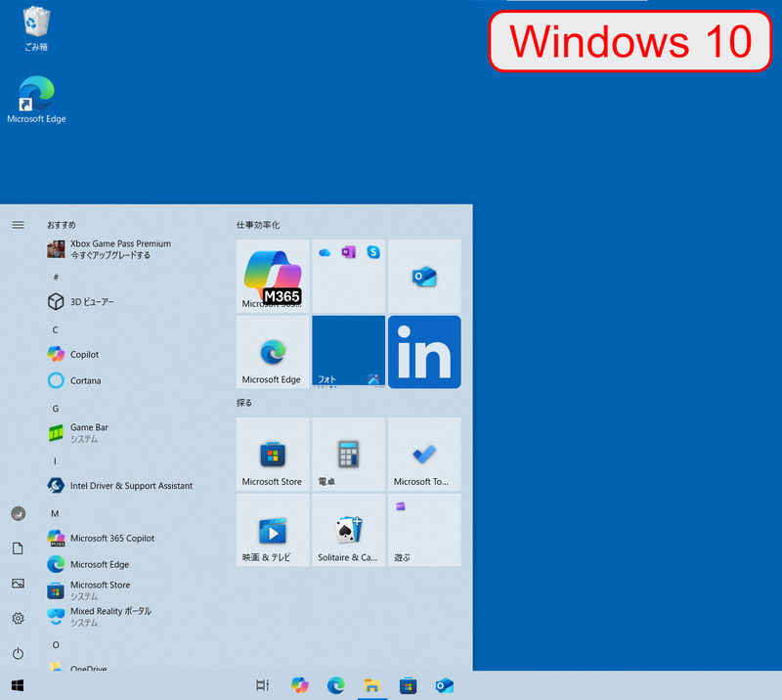Open the Microsoft To Do tile
This screenshot has width=782, height=700.
coord(424,454)
